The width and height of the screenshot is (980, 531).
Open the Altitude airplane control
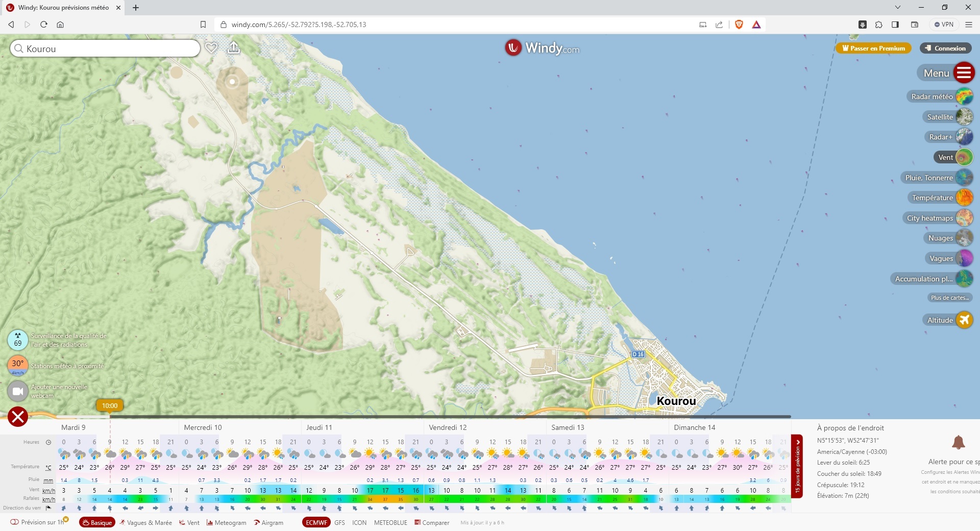[948, 320]
